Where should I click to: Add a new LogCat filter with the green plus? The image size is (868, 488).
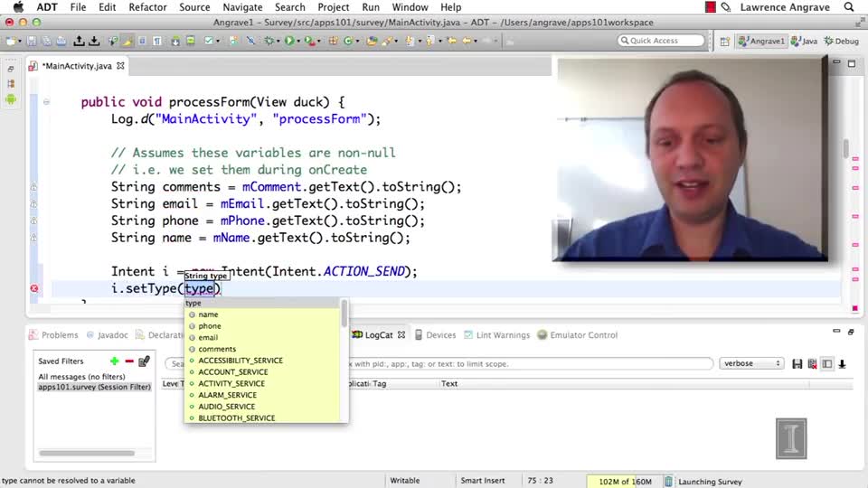114,361
